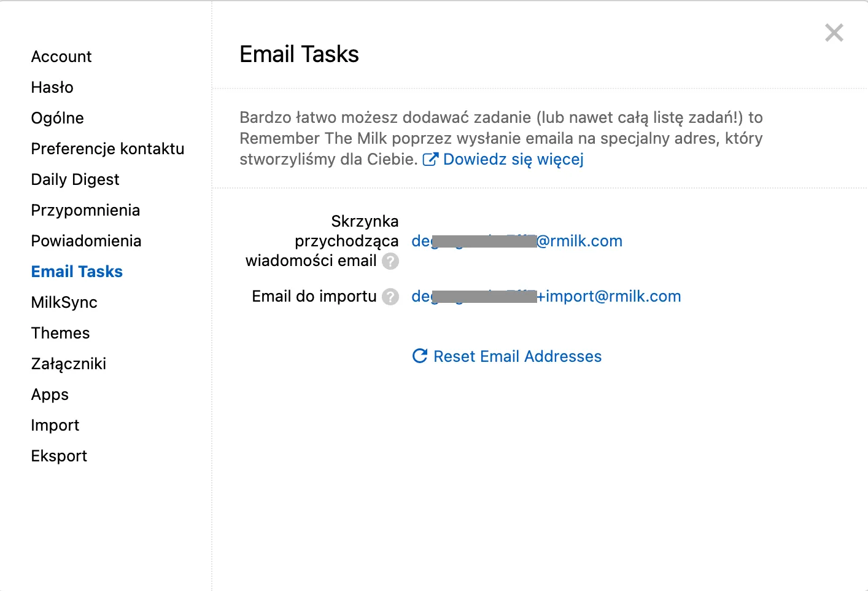Click the +import@rmilk.com email address
The height and width of the screenshot is (591, 868).
click(x=546, y=296)
